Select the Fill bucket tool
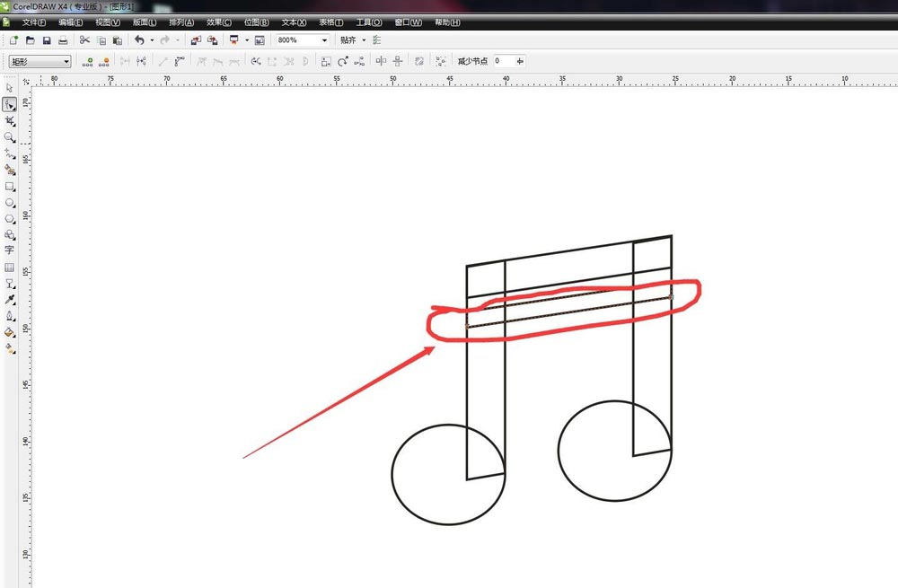898x588 pixels. point(9,332)
